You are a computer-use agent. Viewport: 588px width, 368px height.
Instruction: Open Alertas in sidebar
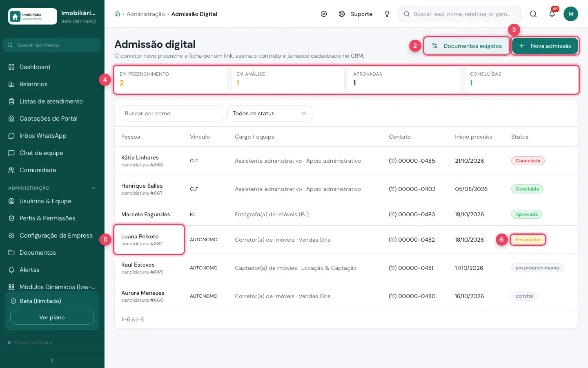[52, 270]
